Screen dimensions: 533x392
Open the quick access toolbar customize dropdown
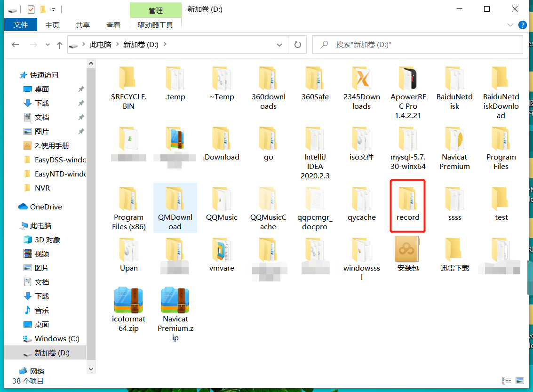pos(53,10)
